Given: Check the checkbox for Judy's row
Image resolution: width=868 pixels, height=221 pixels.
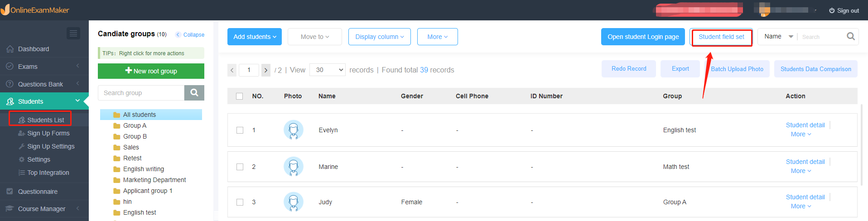Looking at the screenshot, I should 240,202.
